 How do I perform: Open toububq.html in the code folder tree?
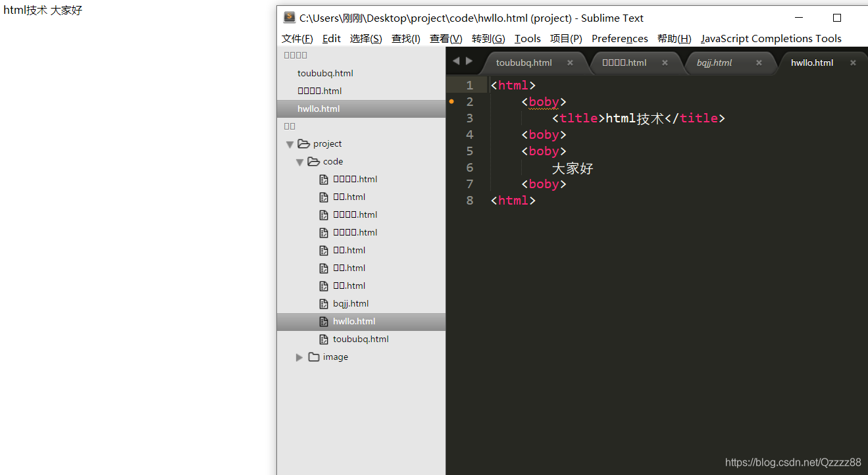[361, 339]
